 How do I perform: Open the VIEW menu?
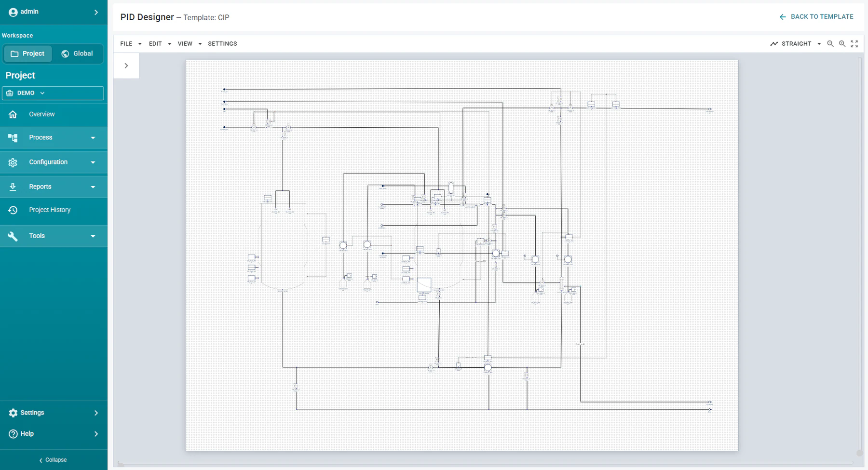tap(190, 44)
